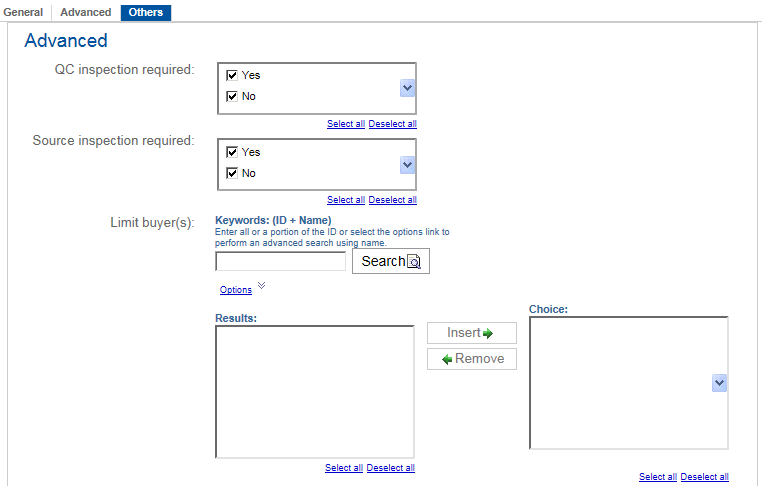762x486 pixels.
Task: Click the Remove button with green arrow
Action: [471, 359]
